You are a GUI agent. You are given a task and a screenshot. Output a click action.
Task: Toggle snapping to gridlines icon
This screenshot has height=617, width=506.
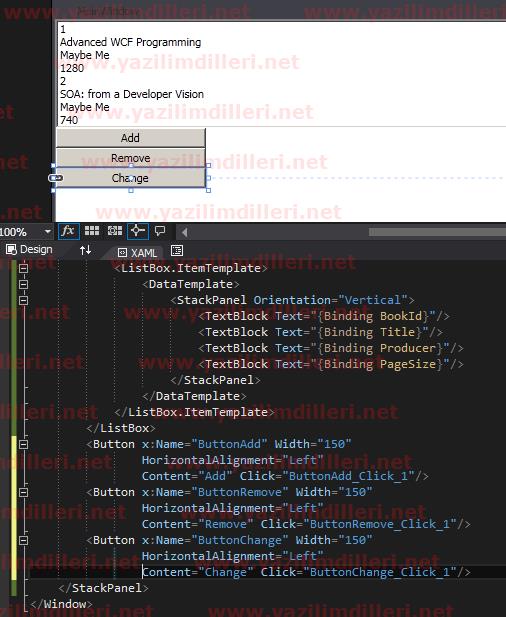(115, 231)
